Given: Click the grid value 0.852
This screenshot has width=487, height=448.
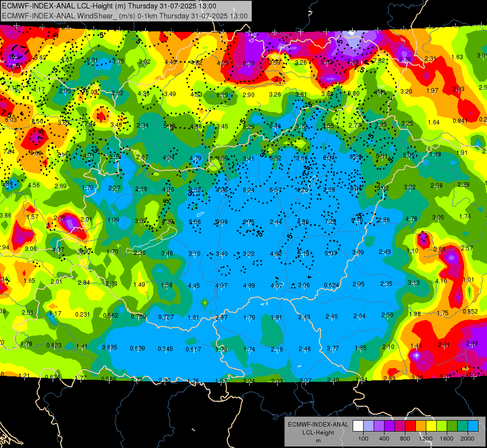Looking at the screenshot, I should point(470,312).
